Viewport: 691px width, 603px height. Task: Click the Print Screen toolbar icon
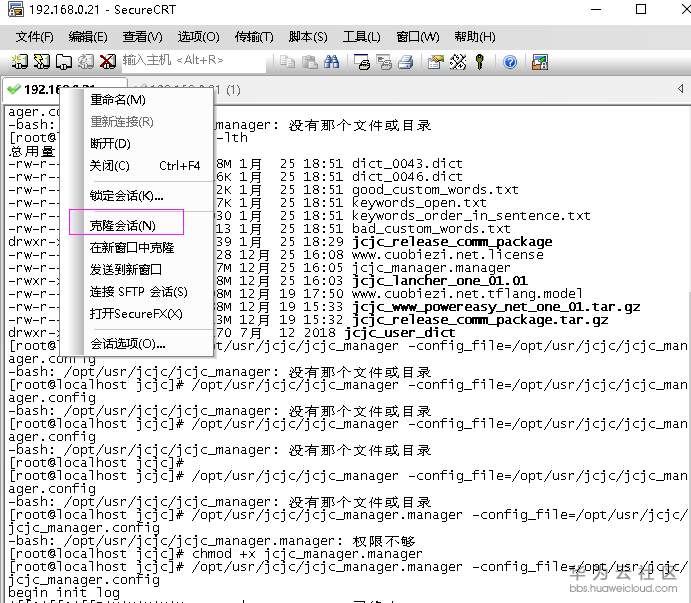(x=362, y=62)
